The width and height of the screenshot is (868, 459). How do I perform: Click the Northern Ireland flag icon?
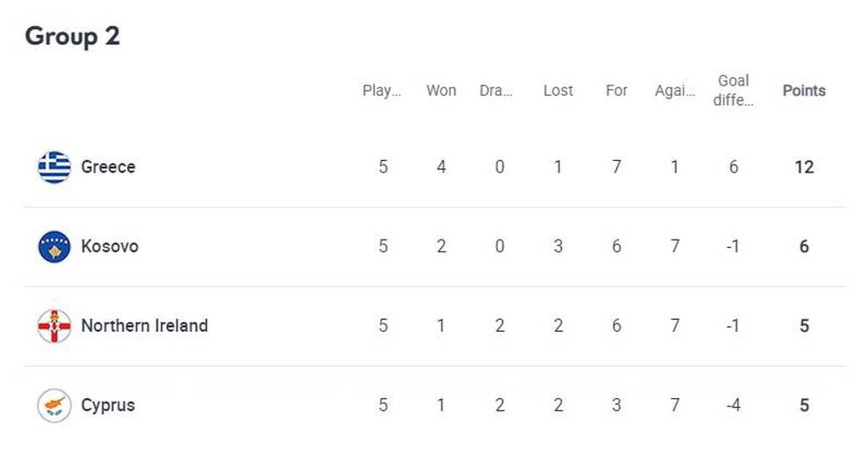tap(54, 326)
